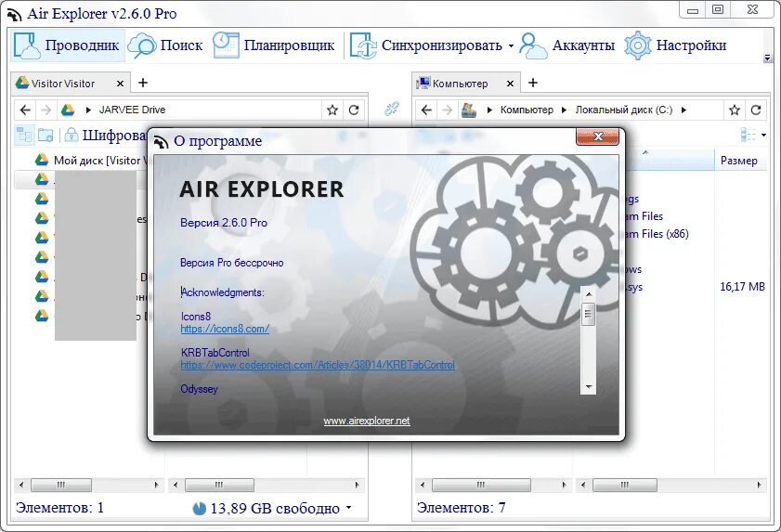
Task: Close the Visitor Visitor tab
Action: point(120,84)
